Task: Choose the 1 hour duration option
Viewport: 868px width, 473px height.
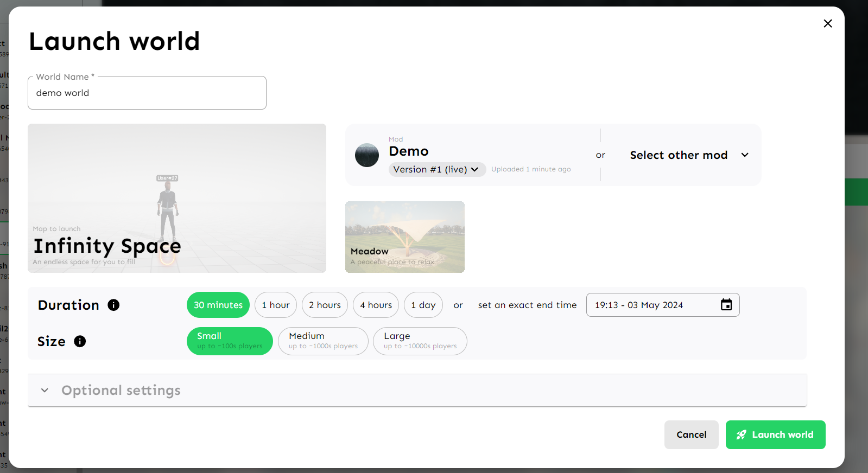Action: [276, 305]
